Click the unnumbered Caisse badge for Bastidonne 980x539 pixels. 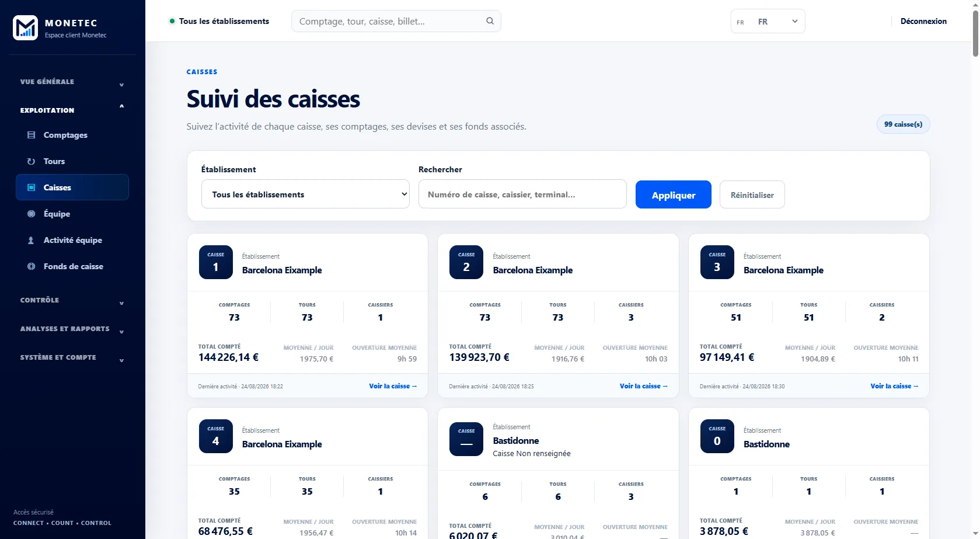[x=466, y=439]
